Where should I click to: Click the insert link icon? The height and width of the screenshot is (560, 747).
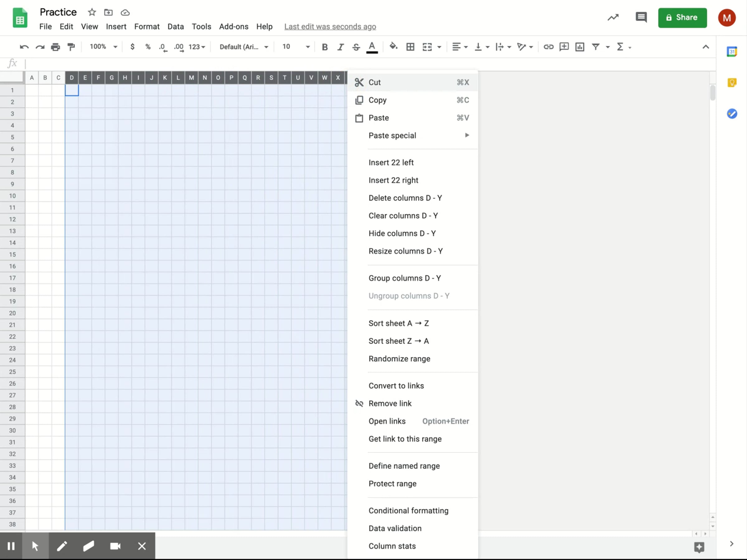548,47
